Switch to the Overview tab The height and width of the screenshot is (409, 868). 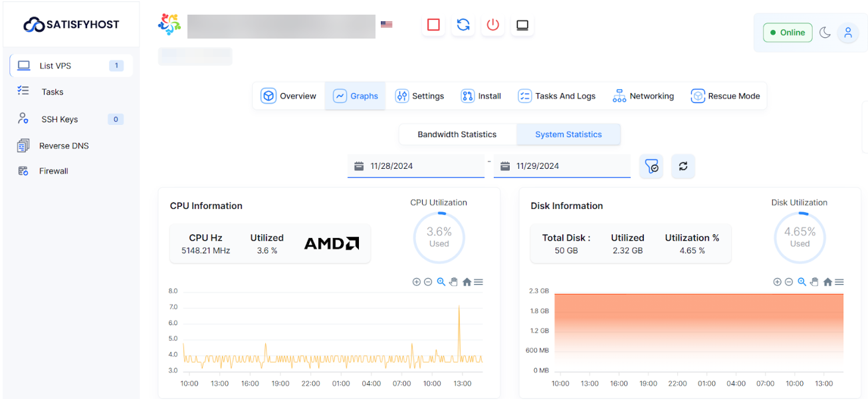(288, 96)
